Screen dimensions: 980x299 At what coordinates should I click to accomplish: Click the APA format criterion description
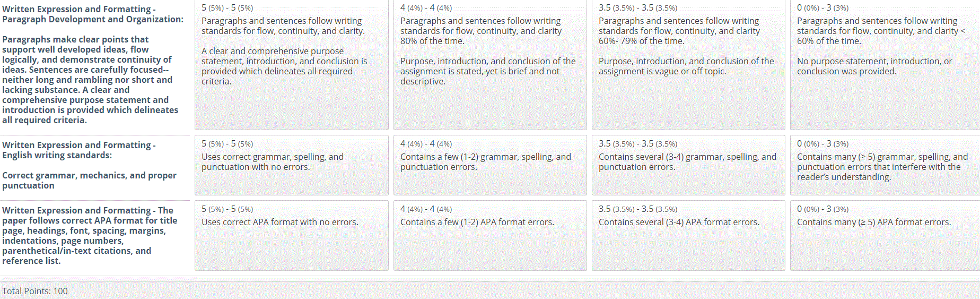point(90,236)
